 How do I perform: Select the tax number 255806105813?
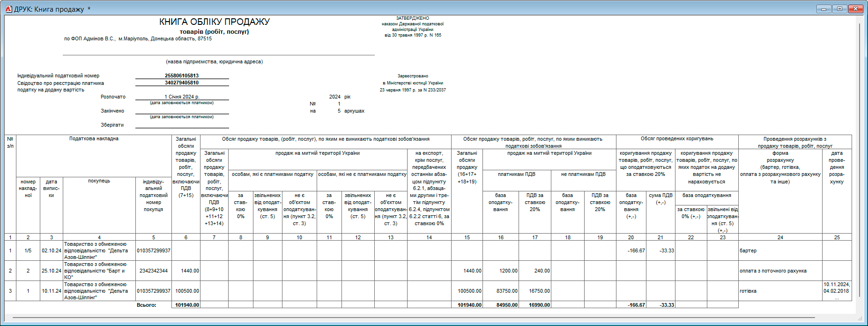182,76
